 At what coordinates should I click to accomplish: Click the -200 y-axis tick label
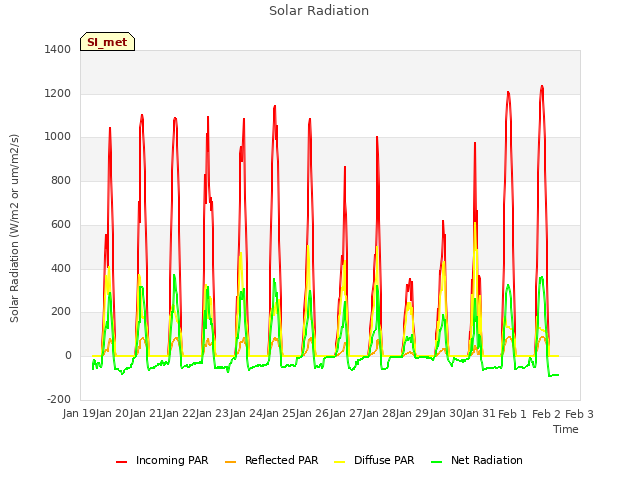pyautogui.click(x=59, y=399)
